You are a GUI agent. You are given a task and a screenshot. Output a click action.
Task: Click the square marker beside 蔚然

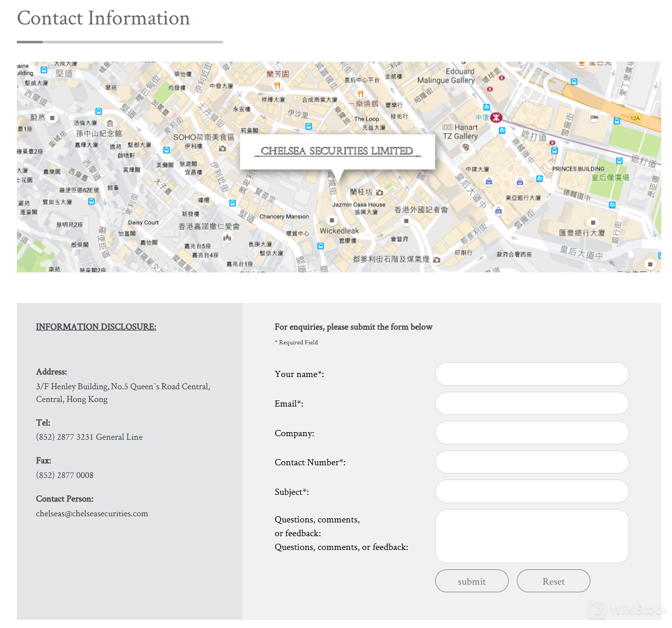coord(52,118)
